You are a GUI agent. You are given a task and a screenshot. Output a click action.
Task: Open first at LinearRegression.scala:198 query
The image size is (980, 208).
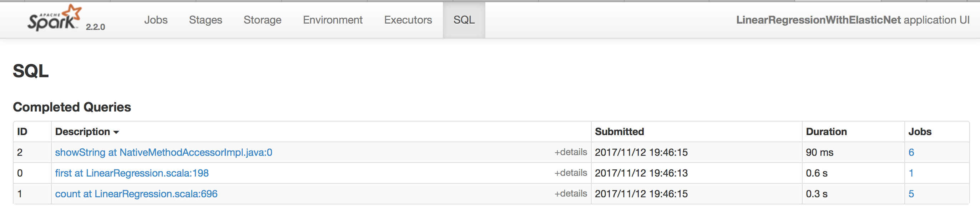132,173
